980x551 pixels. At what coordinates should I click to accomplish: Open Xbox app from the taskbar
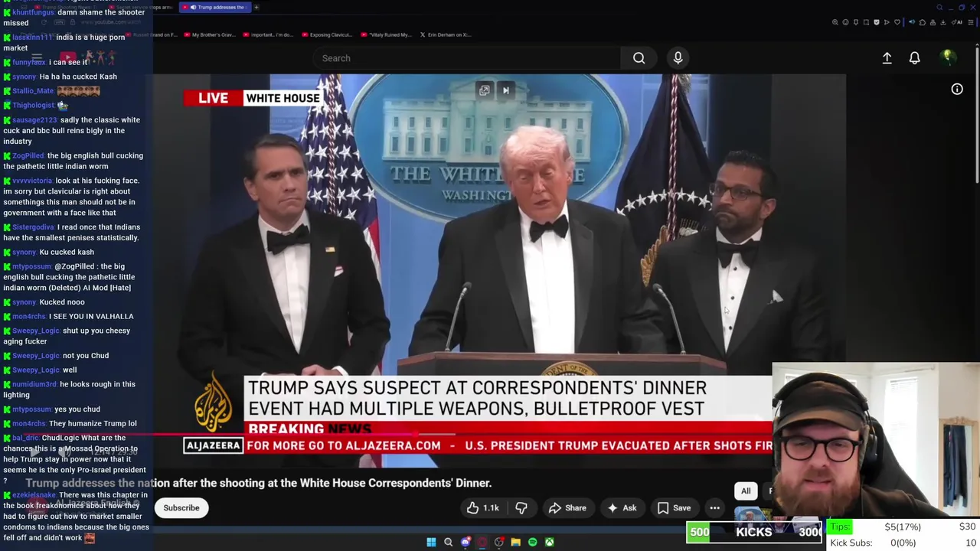point(549,543)
